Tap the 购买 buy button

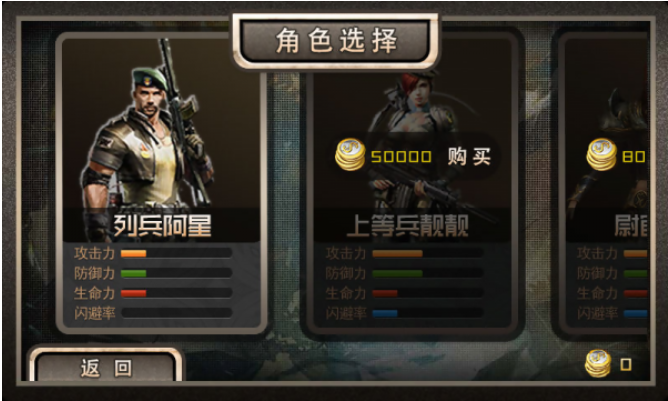point(469,157)
